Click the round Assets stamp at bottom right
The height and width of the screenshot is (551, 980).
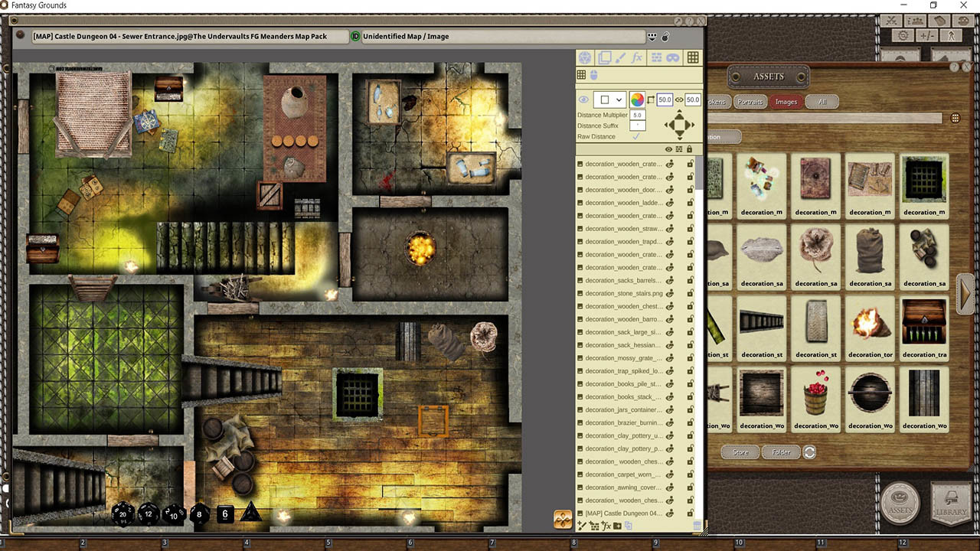coord(900,504)
